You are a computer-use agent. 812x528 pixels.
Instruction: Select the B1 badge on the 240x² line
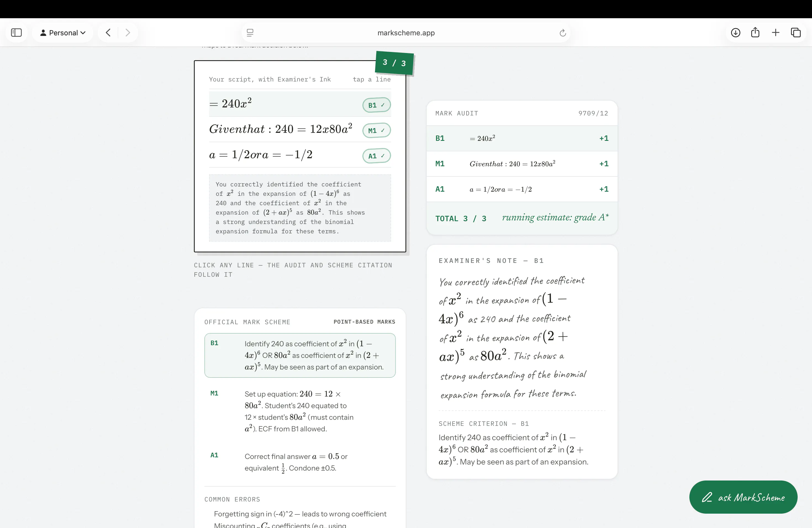[376, 105]
